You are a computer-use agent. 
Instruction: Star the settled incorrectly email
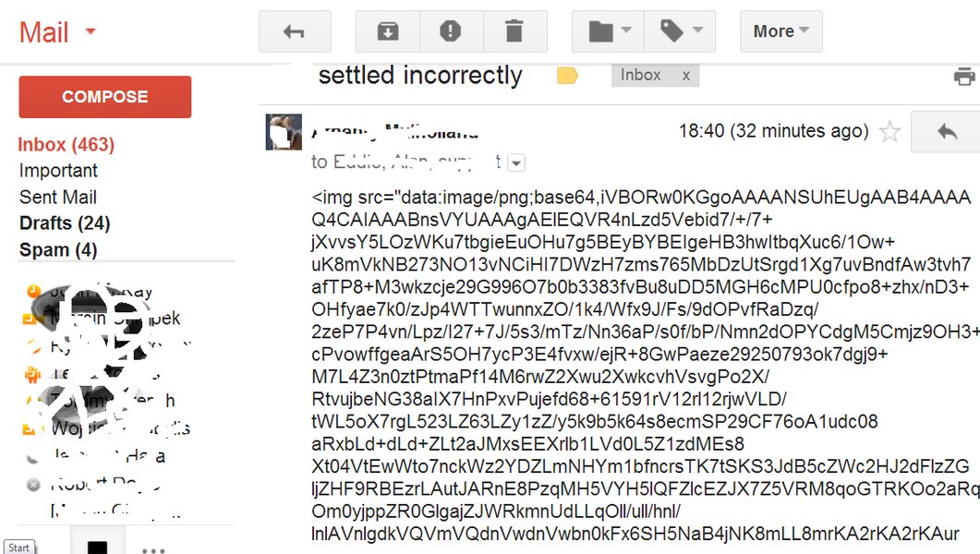pos(889,132)
